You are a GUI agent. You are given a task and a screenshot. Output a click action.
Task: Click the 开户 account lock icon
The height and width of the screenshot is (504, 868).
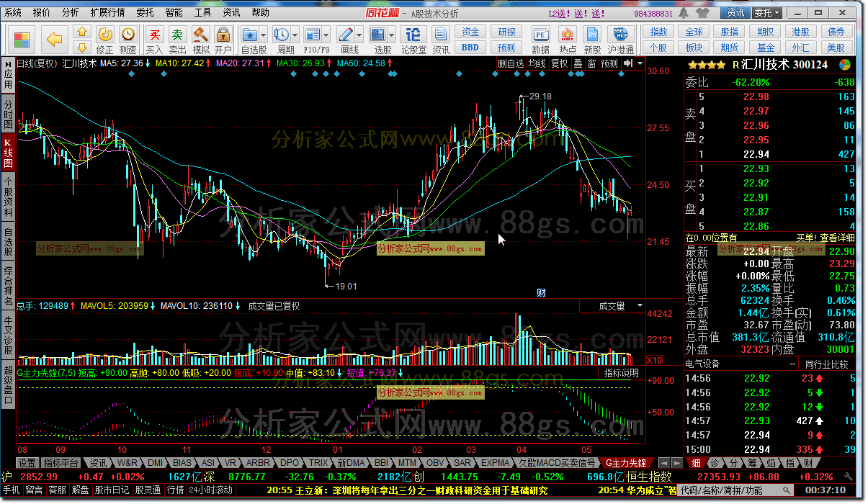223,40
